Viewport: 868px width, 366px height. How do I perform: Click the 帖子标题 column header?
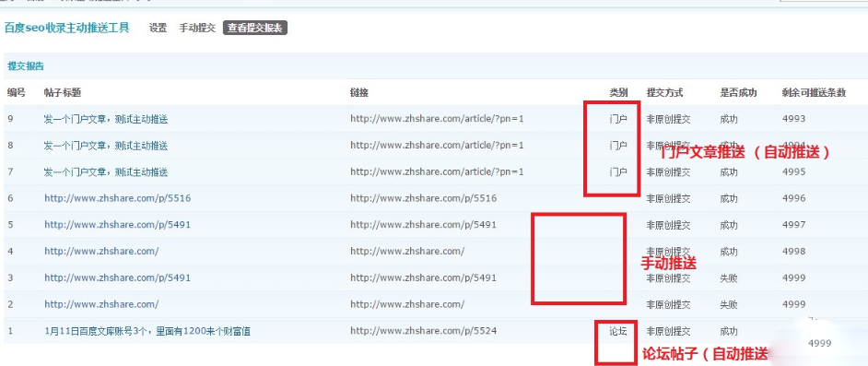click(x=63, y=93)
